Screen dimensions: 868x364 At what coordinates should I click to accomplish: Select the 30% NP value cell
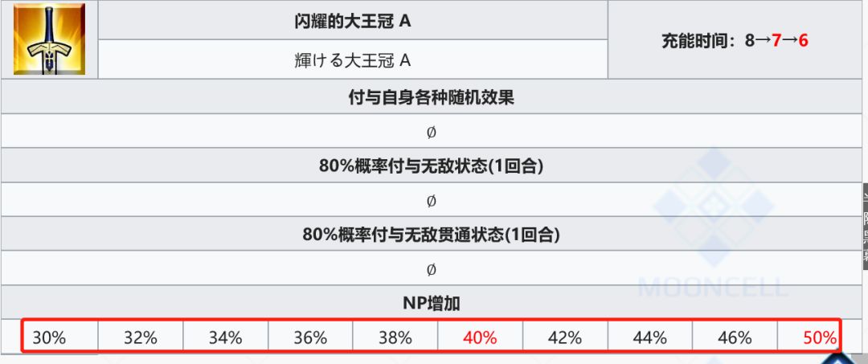[x=49, y=337]
